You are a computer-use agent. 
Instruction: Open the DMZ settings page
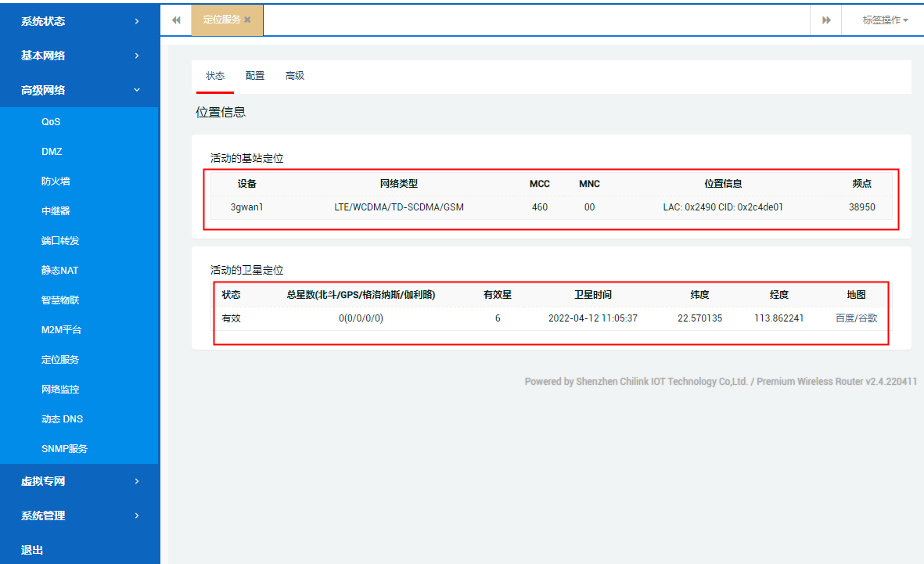pos(51,151)
